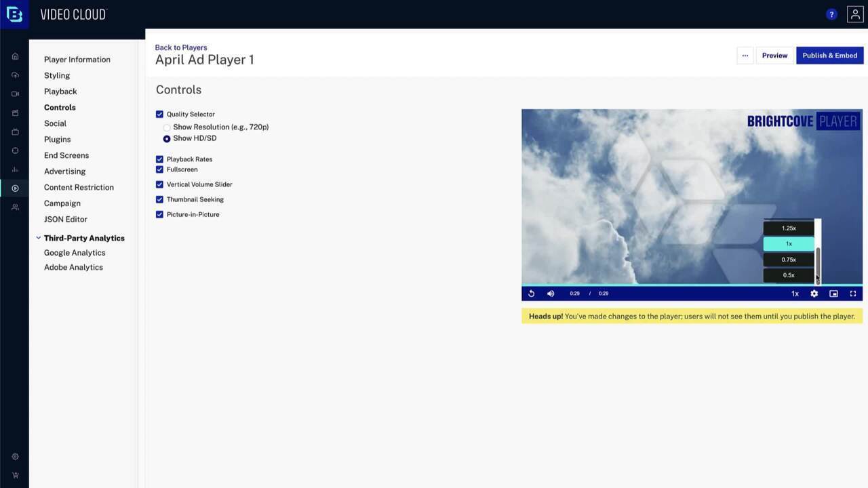The height and width of the screenshot is (488, 868).
Task: Choose the 1.25x playback rate
Action: tap(789, 228)
